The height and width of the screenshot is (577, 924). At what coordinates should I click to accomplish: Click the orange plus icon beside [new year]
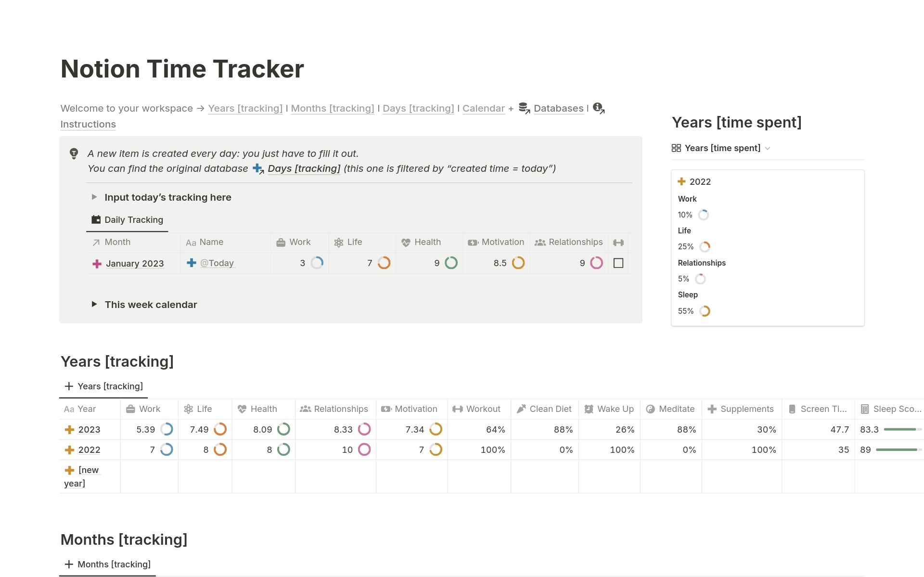point(70,470)
